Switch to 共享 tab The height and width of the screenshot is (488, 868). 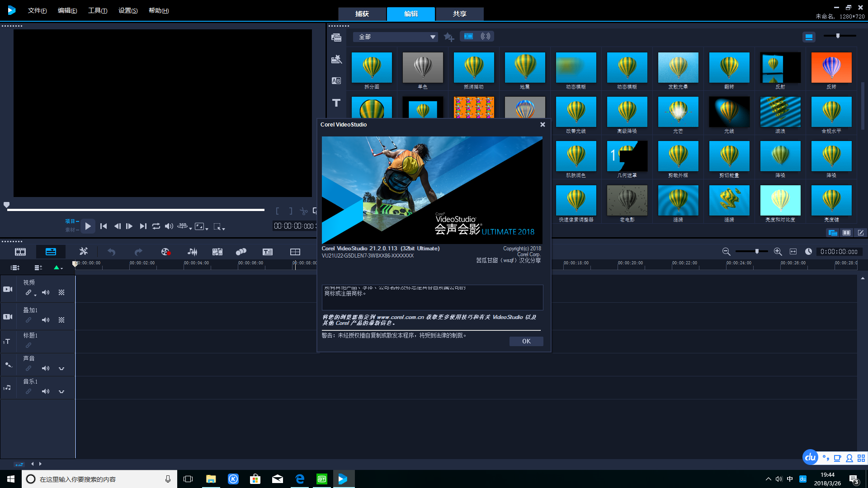[x=460, y=14]
